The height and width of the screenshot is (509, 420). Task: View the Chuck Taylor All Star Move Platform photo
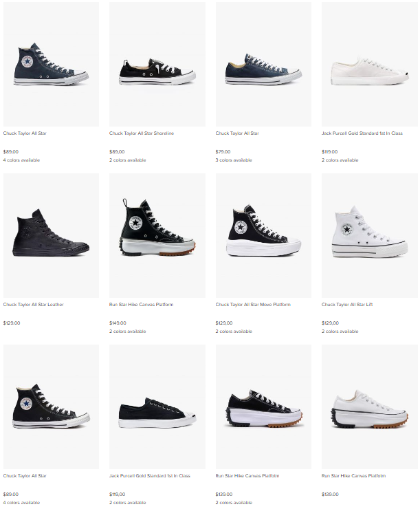(x=263, y=235)
